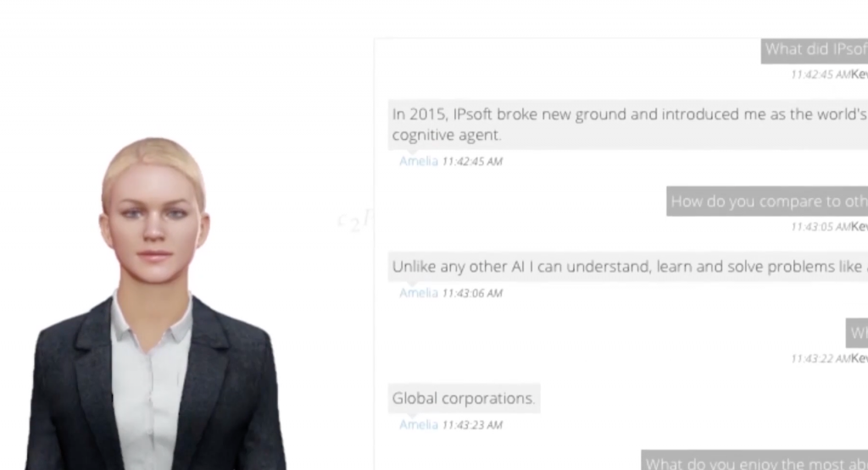Click the short gray user bubble above 11:43:22 AM
The image size is (868, 470).
click(x=857, y=333)
